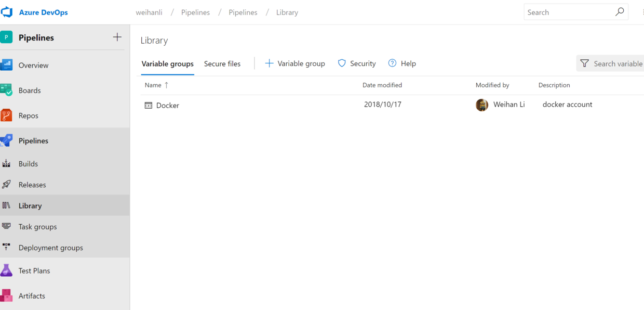Click the funnel filter icon
The width and height of the screenshot is (644, 310).
point(585,63)
